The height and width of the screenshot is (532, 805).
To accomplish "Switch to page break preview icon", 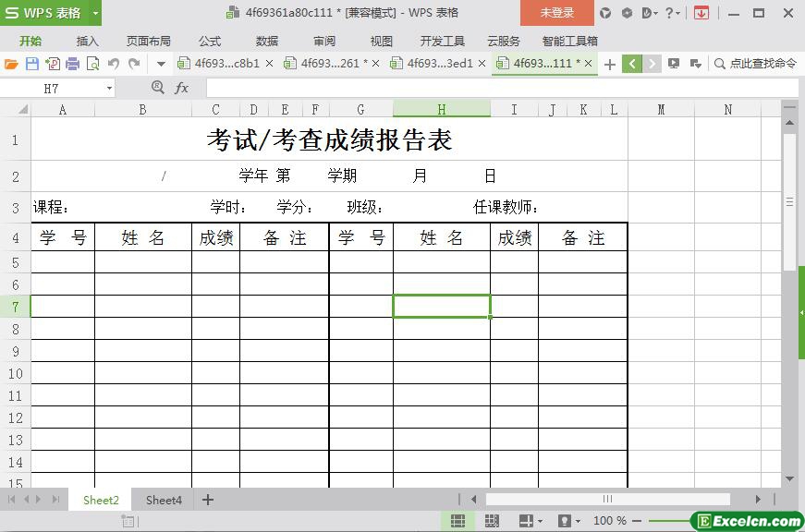I will click(x=492, y=521).
